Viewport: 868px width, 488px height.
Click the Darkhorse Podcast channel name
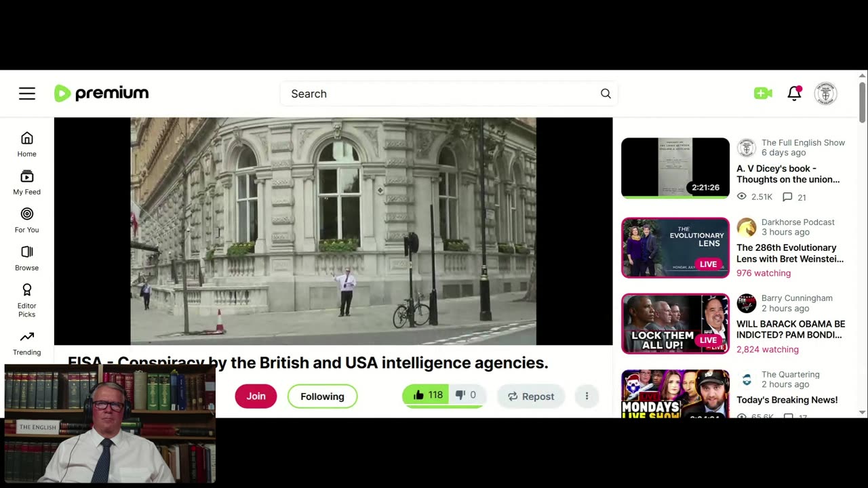[798, 222]
